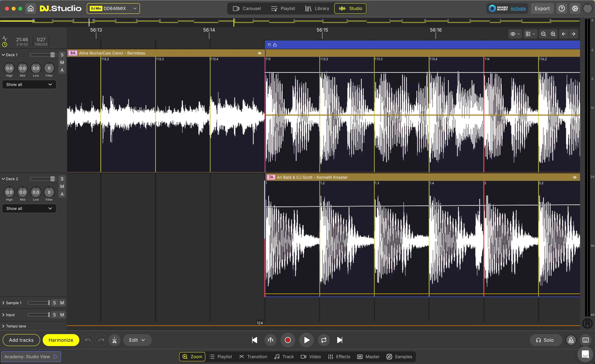The width and height of the screenshot is (595, 364).
Task: Click the undo arrow button
Action: click(x=88, y=340)
